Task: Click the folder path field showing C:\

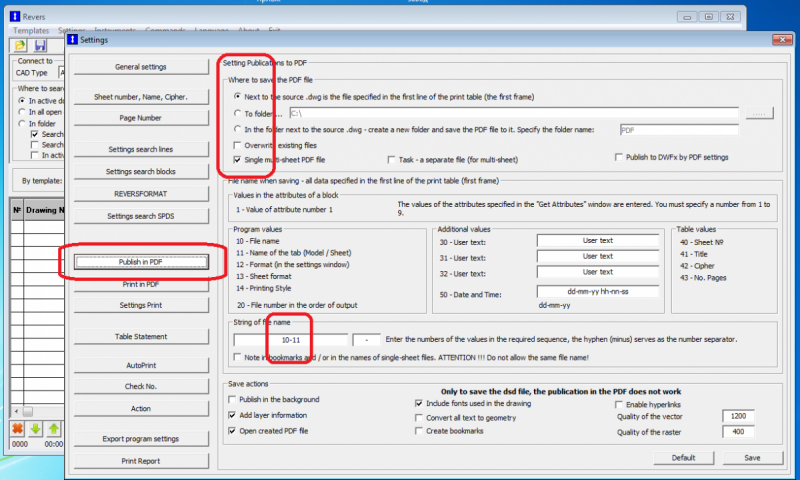Action: tap(514, 113)
